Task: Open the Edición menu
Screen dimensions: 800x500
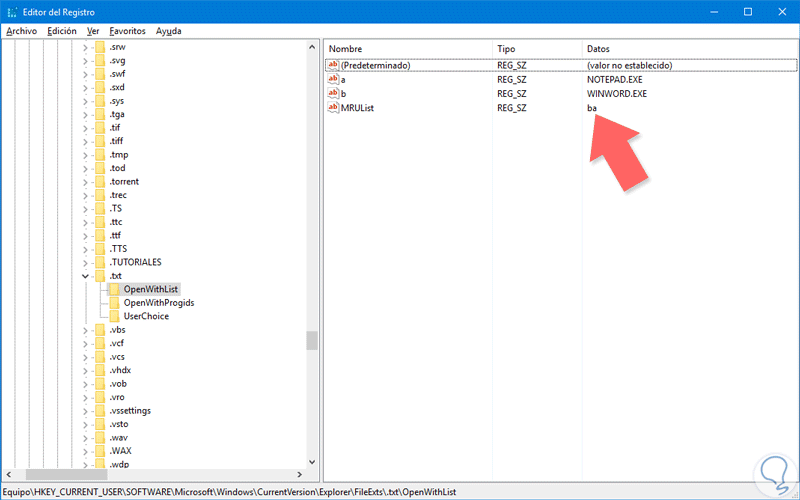Action: (62, 31)
